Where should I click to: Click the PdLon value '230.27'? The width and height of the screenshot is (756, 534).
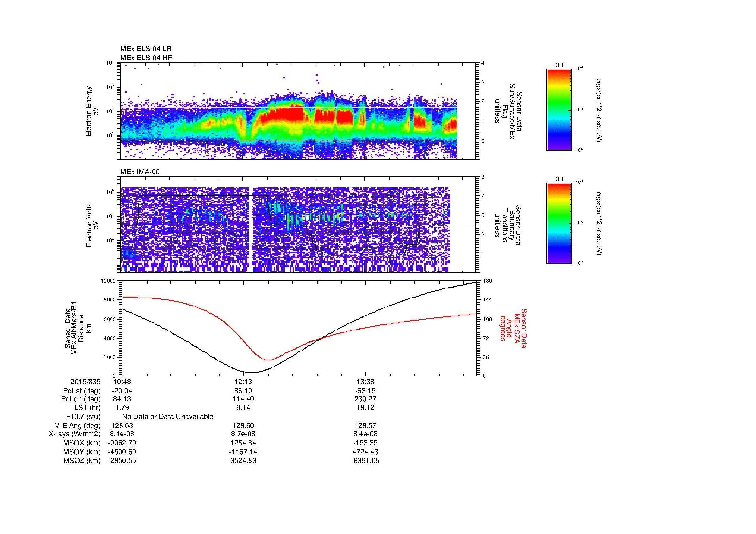tap(366, 399)
